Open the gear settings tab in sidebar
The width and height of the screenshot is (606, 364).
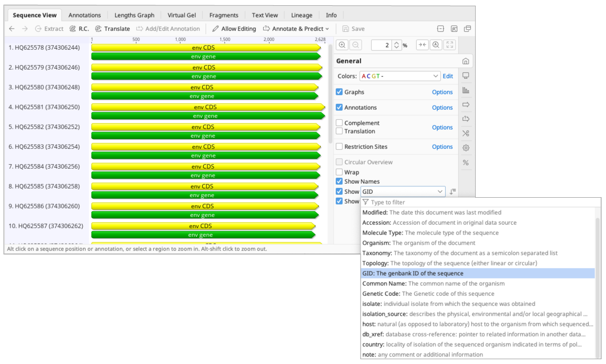[x=466, y=148]
